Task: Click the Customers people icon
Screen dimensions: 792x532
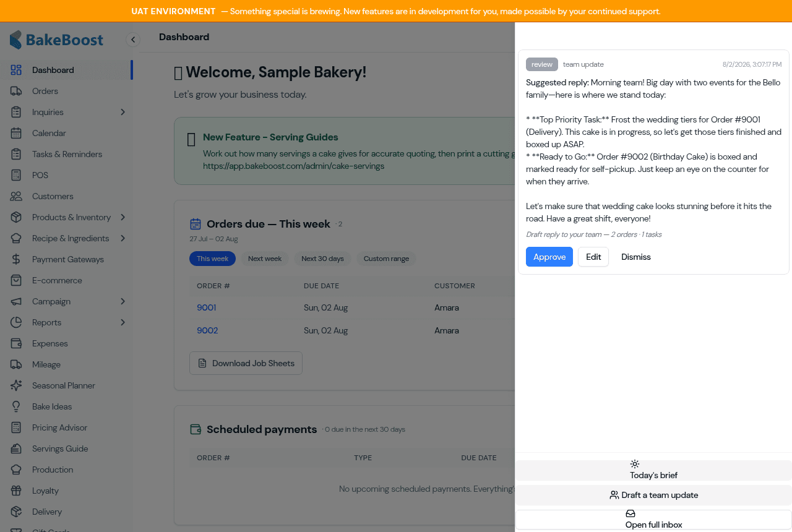Action: tap(16, 196)
